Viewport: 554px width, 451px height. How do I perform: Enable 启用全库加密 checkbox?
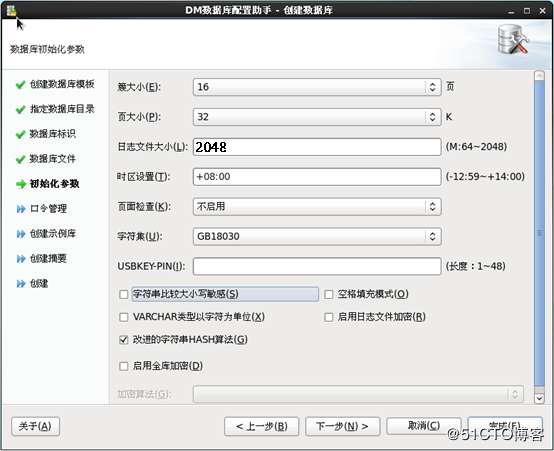pos(124,366)
